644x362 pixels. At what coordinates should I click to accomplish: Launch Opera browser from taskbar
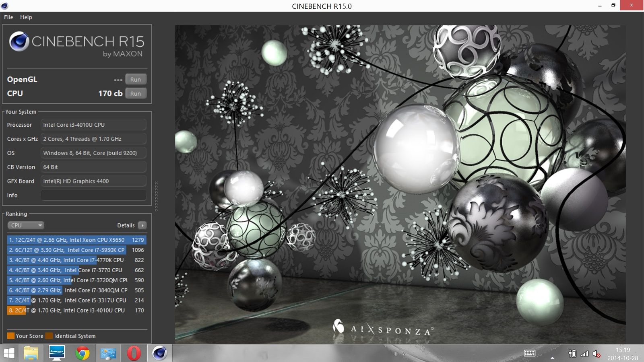(x=134, y=353)
